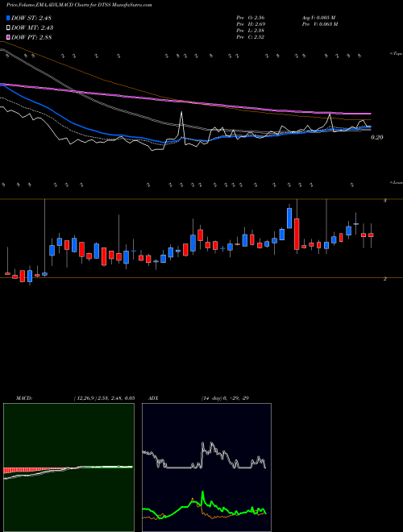Click the blue DOW ST legend swatch
Viewport: 403px width, 532px height.
point(8,18)
